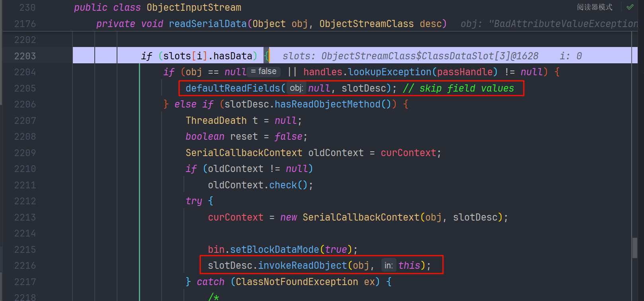Click the 'false' literal on line 2208
This screenshot has width=644, height=301.
pyautogui.click(x=289, y=137)
